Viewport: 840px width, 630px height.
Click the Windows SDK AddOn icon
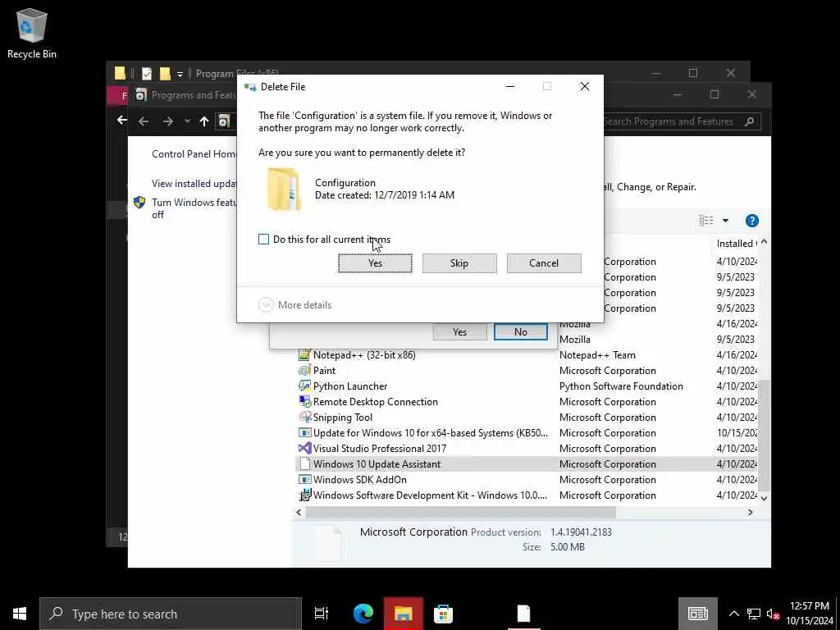coord(305,479)
